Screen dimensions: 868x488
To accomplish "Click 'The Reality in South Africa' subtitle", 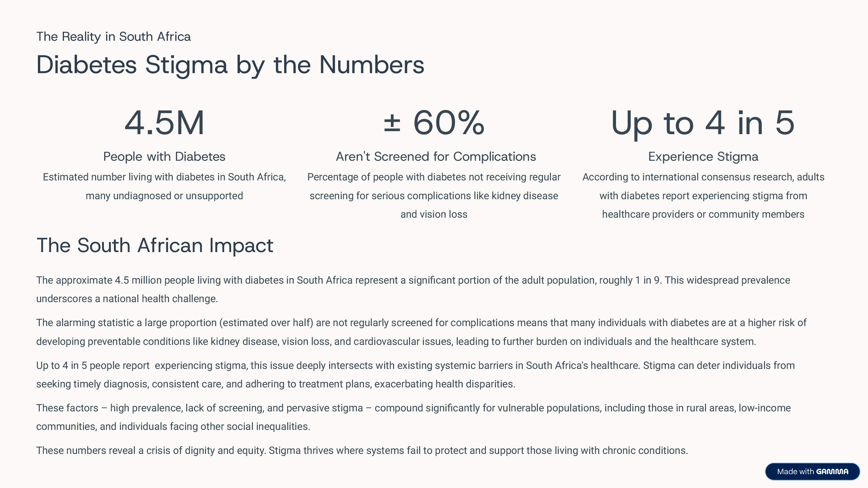I will tap(113, 36).
